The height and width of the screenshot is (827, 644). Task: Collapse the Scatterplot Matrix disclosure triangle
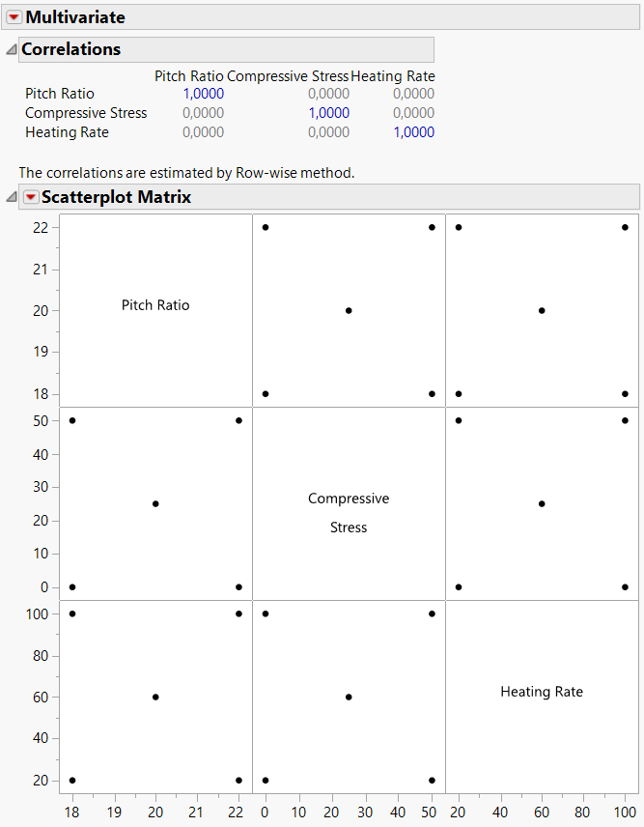pyautogui.click(x=11, y=197)
